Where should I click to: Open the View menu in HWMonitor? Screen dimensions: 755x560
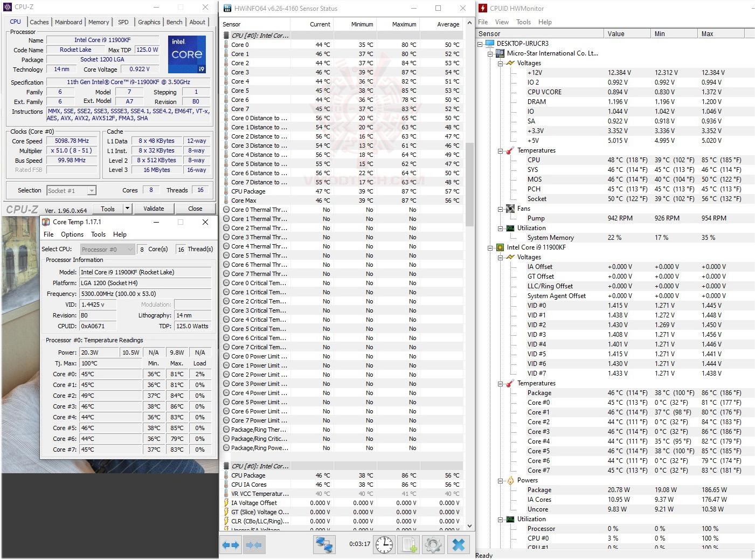click(502, 22)
